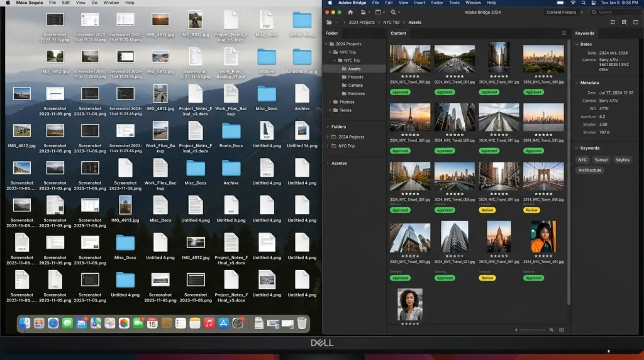This screenshot has width=644, height=360.
Task: Focus the Bridge Search field
Action: [x=615, y=13]
